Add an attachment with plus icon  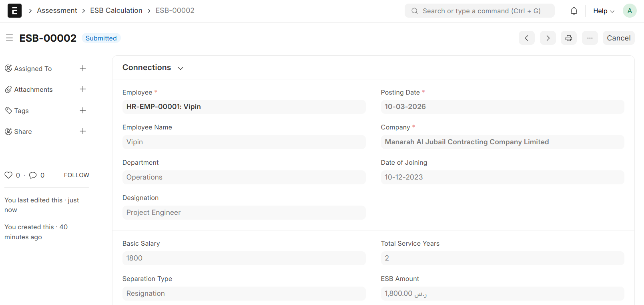(x=83, y=89)
